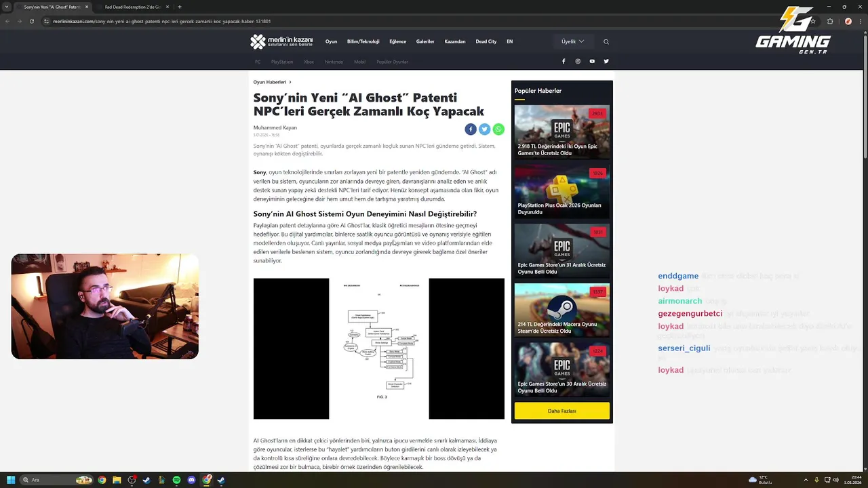Select the Nintendo category link
Viewport: 868px width, 488px height.
pos(334,62)
